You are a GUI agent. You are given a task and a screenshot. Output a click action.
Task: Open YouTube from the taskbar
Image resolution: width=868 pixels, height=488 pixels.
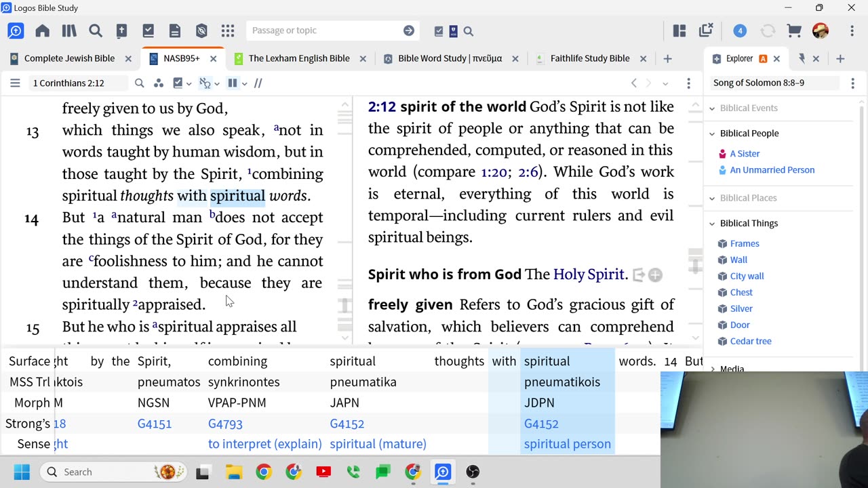click(323, 472)
